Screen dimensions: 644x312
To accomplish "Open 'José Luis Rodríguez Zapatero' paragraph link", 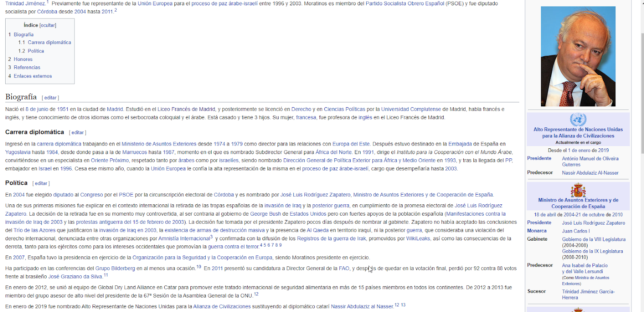I will (x=316, y=195).
